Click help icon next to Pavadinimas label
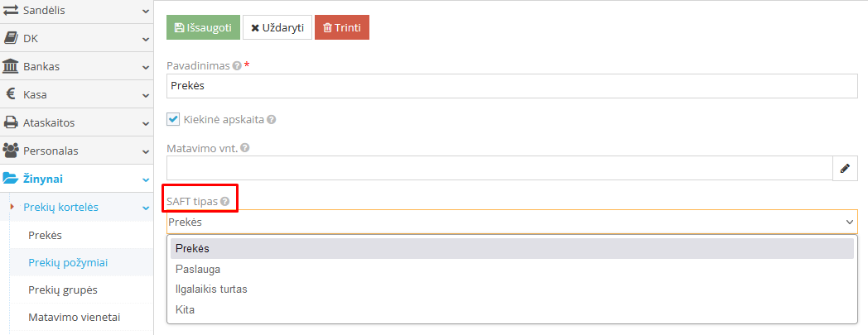868x335 pixels. click(x=237, y=66)
